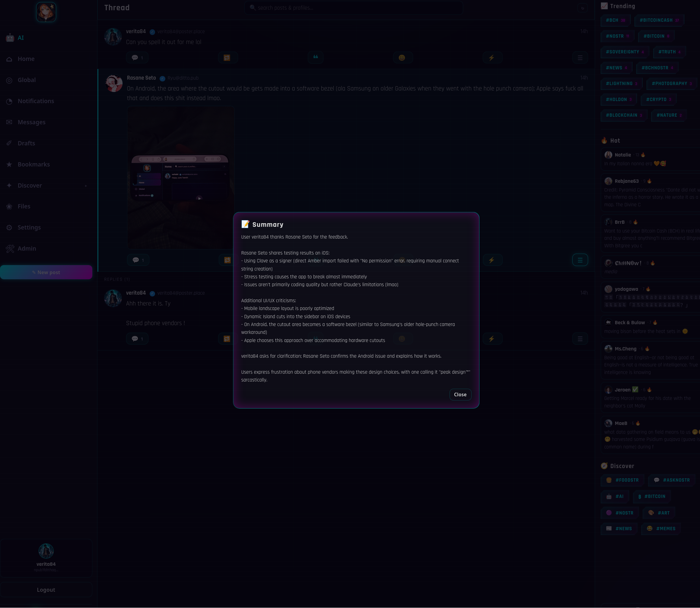700x608 pixels.
Task: Select trending tag #BITCOINCASH
Action: click(x=659, y=21)
